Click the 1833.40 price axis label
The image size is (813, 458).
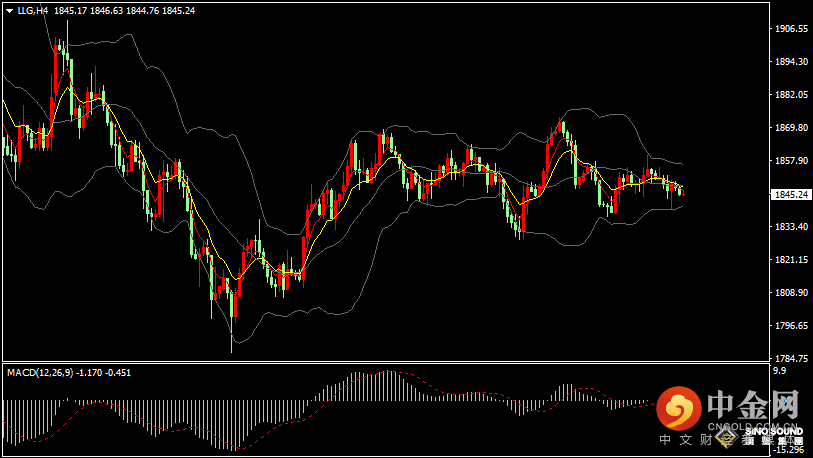click(791, 227)
